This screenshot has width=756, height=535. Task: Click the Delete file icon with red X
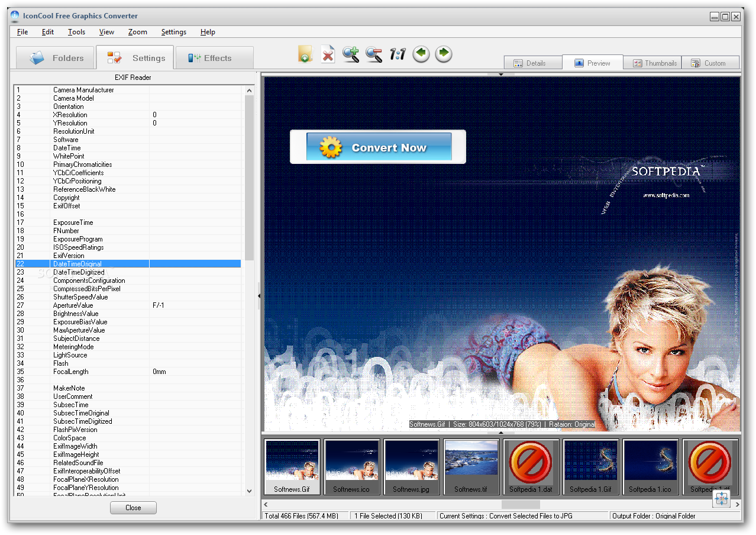(x=328, y=54)
